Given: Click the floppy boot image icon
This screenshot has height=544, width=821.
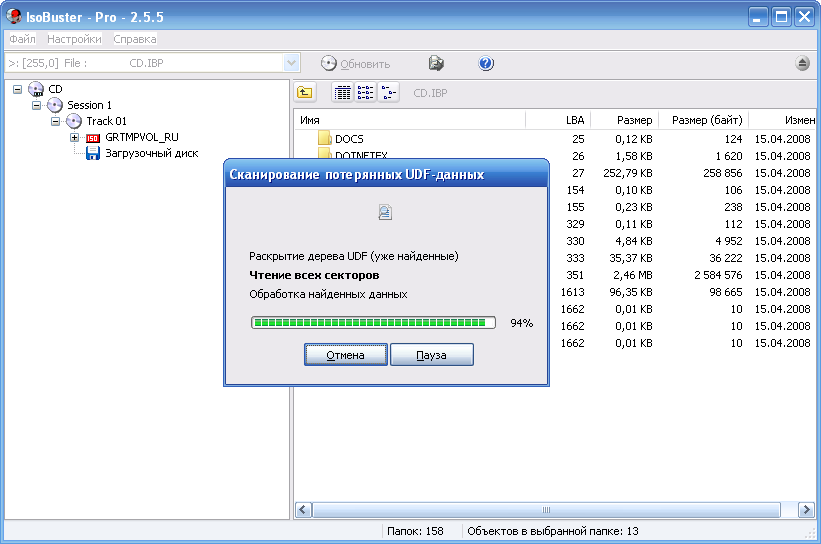Looking at the screenshot, I should tap(93, 153).
